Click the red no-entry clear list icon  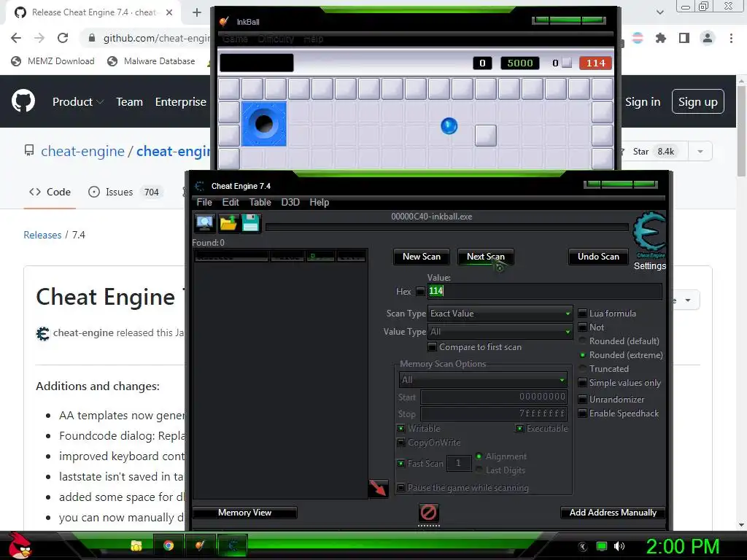[428, 513]
